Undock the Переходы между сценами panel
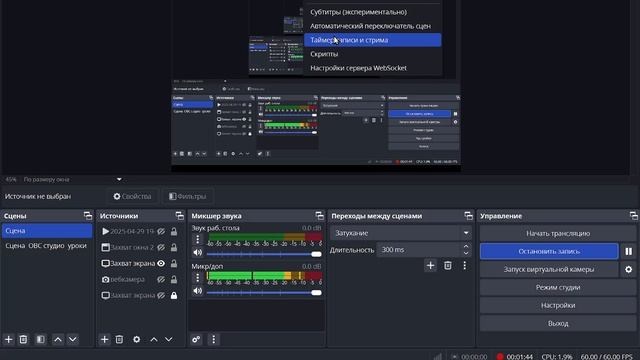 click(468, 216)
